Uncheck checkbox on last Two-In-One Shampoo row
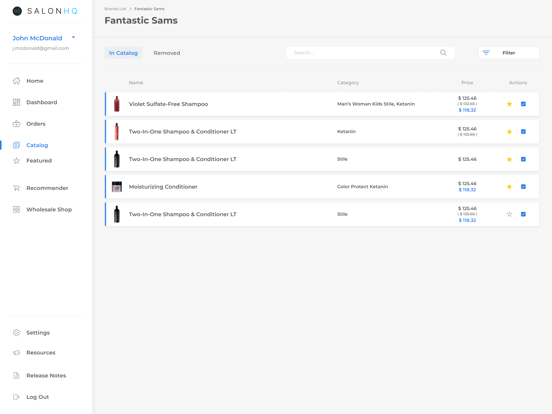Screen dimensions: 552x414 (x=523, y=214)
